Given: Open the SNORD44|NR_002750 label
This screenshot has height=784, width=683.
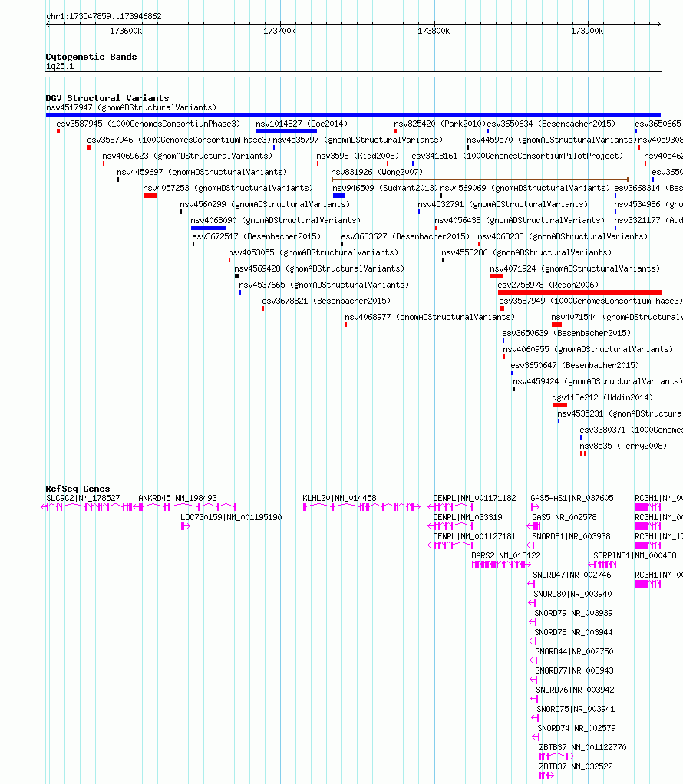Looking at the screenshot, I should [x=575, y=651].
